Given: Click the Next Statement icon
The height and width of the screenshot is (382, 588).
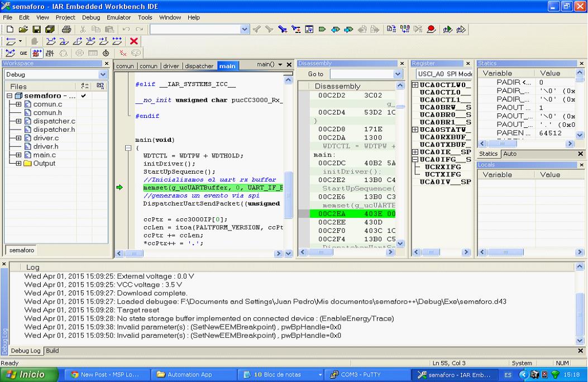Looking at the screenshot, I should [x=90, y=41].
